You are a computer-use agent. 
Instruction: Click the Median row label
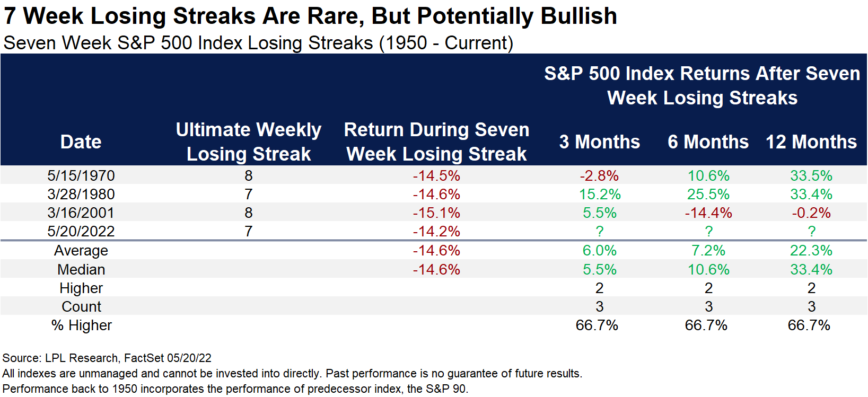81,269
